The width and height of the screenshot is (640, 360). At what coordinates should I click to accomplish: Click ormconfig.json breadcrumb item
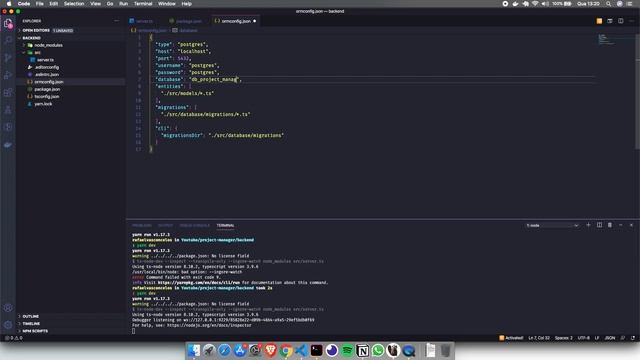pos(149,30)
